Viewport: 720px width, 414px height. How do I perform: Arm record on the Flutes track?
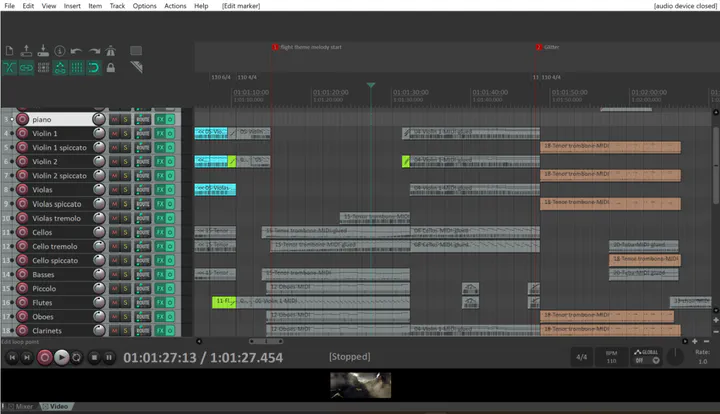pyautogui.click(x=22, y=302)
